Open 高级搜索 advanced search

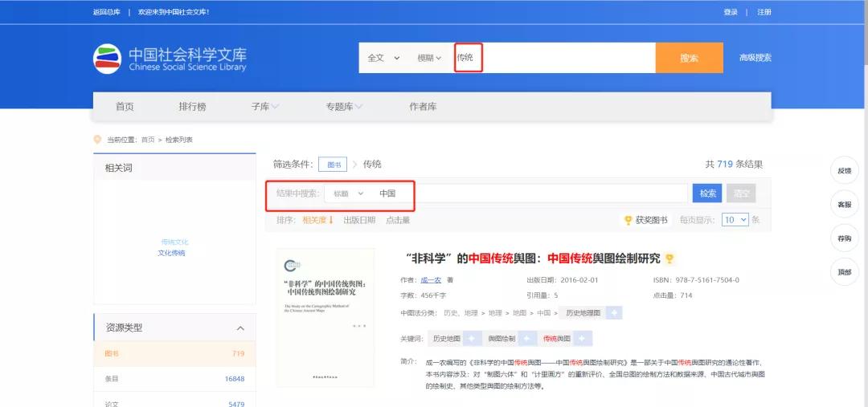[x=755, y=58]
